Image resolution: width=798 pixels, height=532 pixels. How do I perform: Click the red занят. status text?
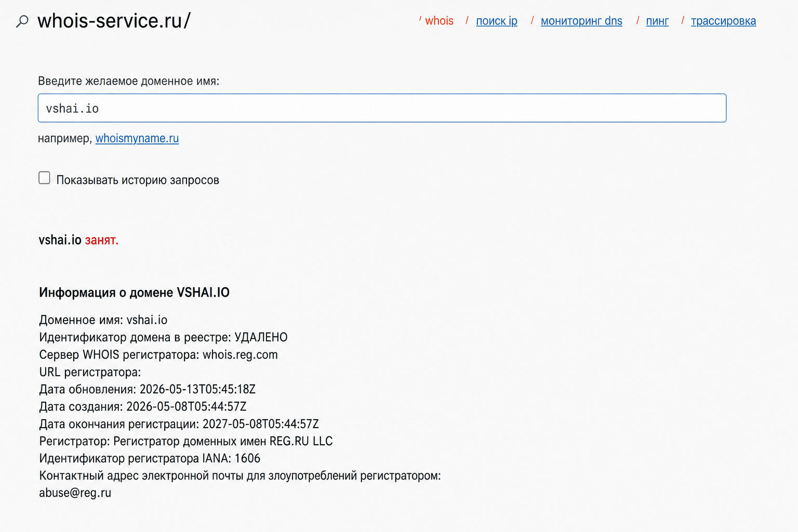click(102, 240)
